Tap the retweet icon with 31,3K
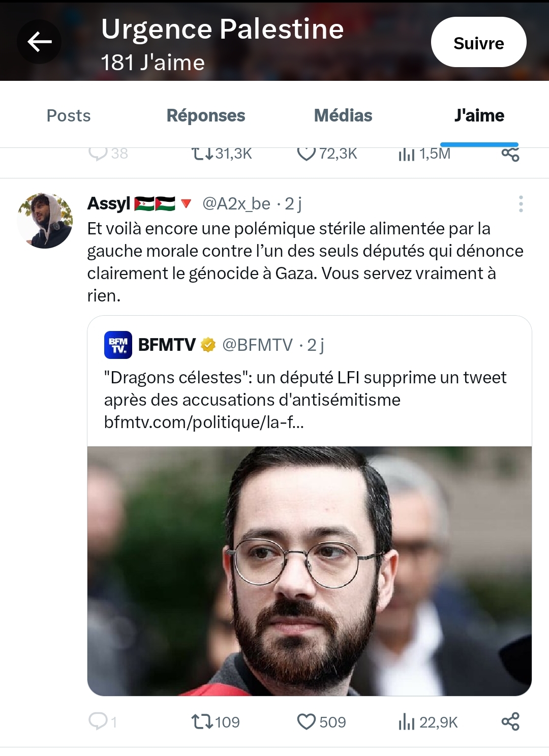 (x=202, y=154)
